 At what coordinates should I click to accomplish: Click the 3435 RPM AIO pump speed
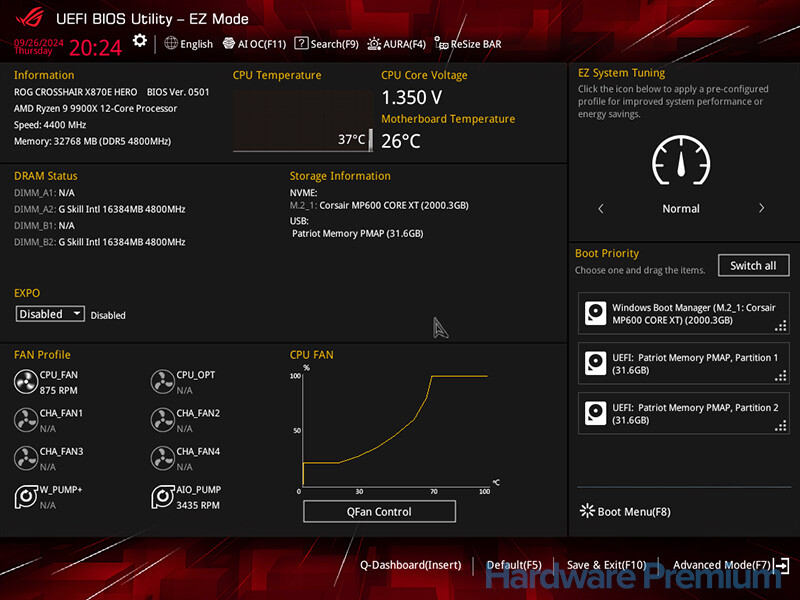[x=198, y=505]
